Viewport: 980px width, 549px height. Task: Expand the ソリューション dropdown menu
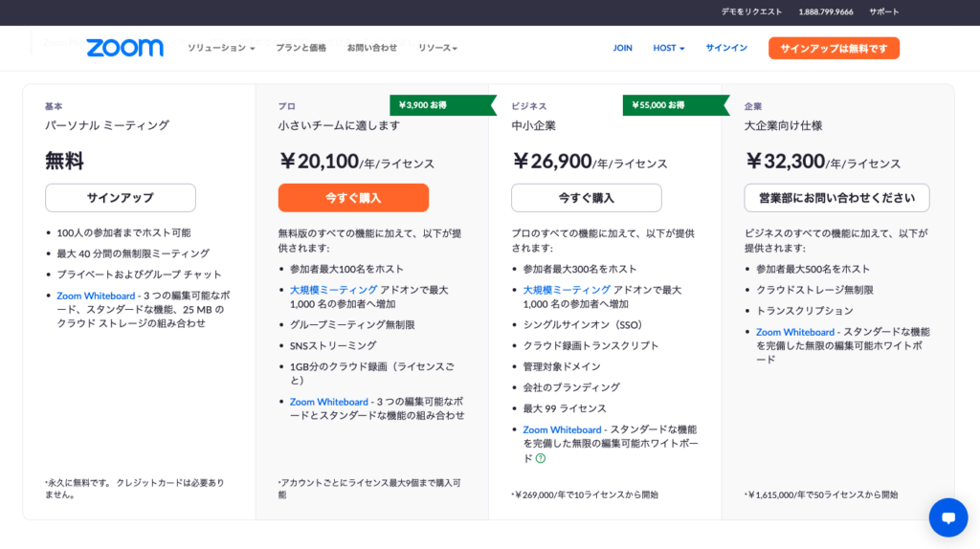click(x=221, y=48)
